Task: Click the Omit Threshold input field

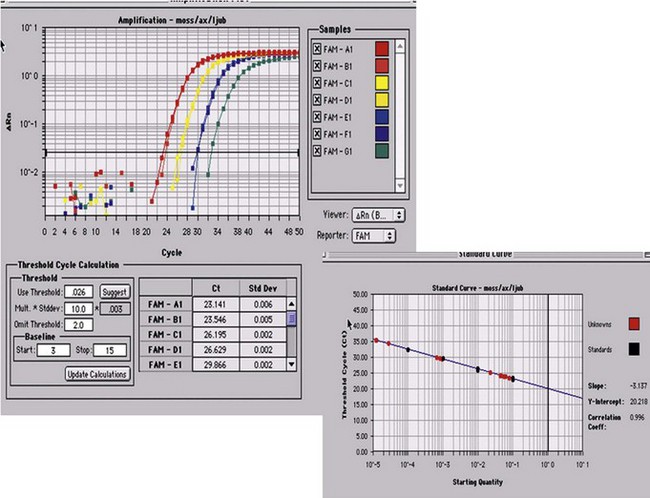Action: click(x=76, y=326)
